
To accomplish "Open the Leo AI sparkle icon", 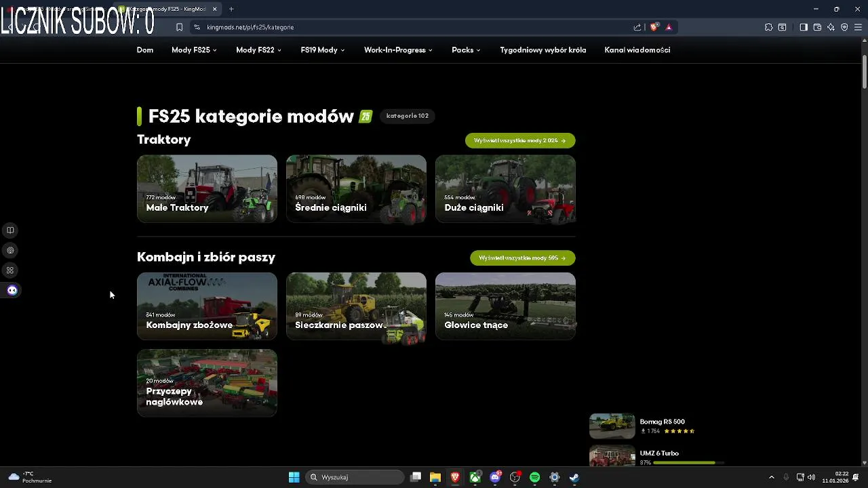I will pos(831,27).
